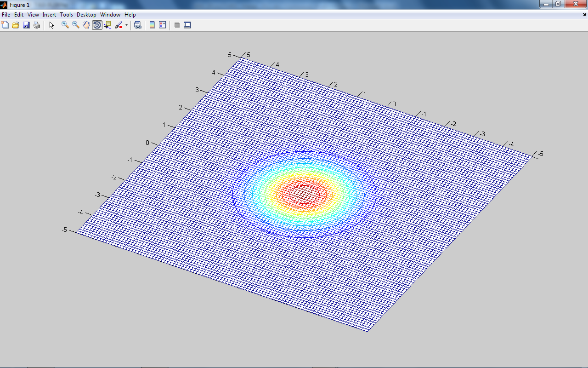Viewport: 588px width, 368px height.
Task: Close the Figure 1 window
Action: [x=575, y=4]
